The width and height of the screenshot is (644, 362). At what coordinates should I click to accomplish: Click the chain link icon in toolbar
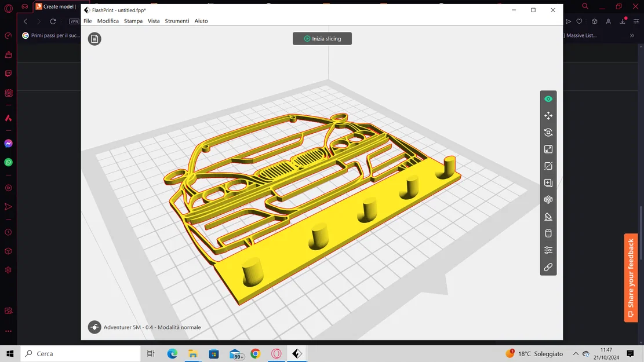click(x=548, y=267)
